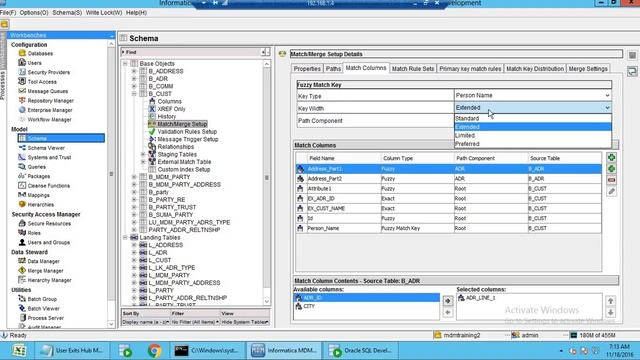
Task: Choose Limited in Key Width list
Action: click(x=533, y=136)
